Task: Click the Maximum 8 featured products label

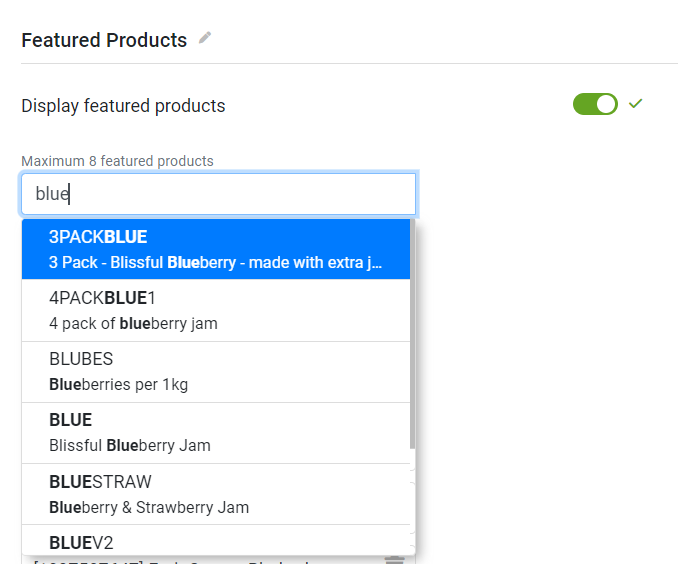Action: coord(118,161)
